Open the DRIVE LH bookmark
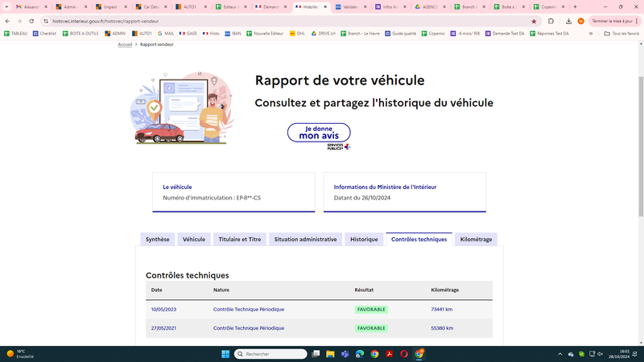This screenshot has width=644, height=362. point(324,33)
